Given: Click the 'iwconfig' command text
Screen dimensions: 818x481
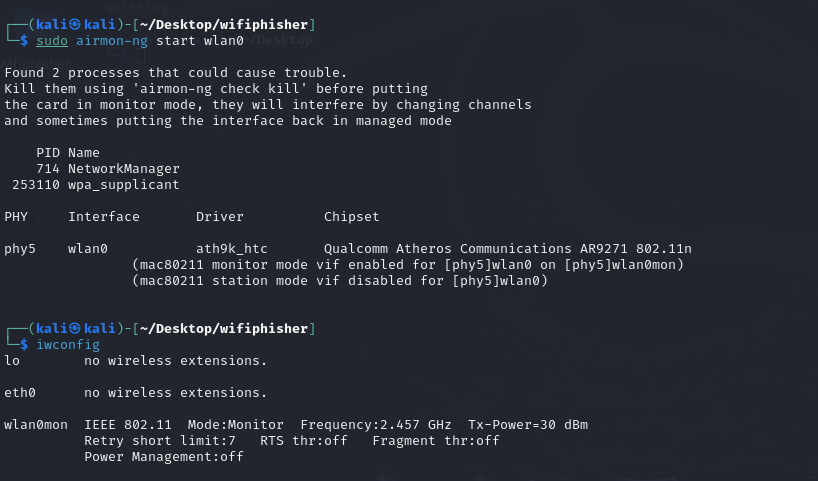Looking at the screenshot, I should (68, 345).
